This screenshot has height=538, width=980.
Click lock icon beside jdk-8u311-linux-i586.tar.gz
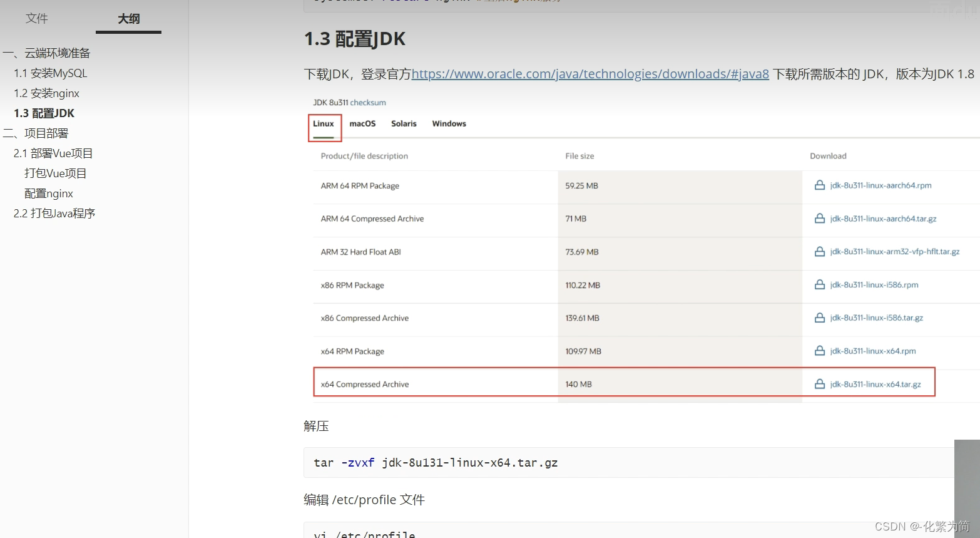click(x=820, y=318)
